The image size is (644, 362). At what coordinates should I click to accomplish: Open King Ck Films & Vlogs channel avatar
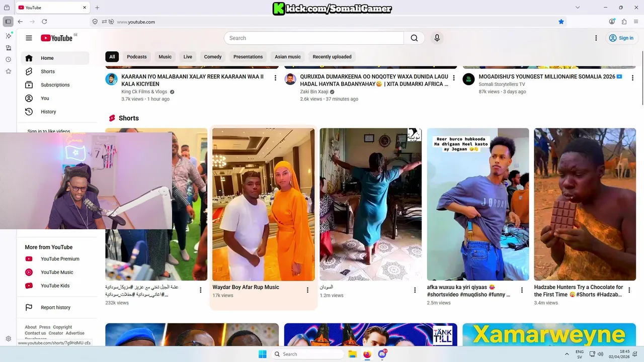click(111, 79)
